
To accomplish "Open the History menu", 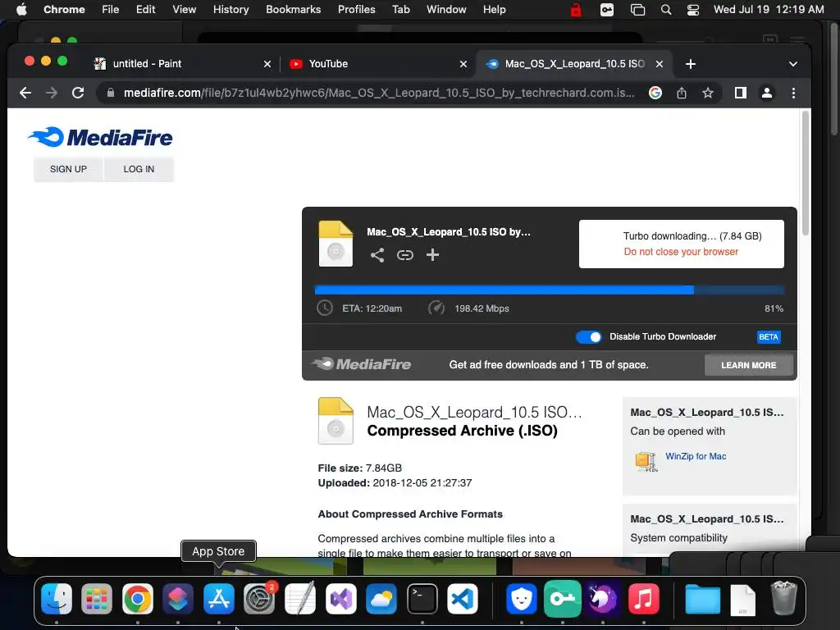I will pyautogui.click(x=231, y=10).
